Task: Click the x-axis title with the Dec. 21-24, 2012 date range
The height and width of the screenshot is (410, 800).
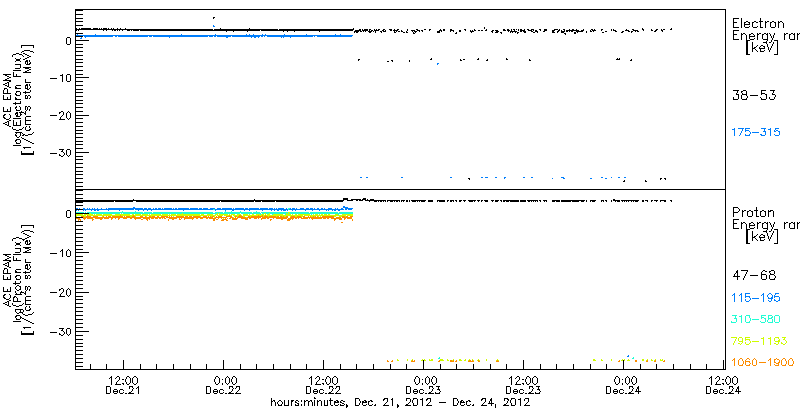Action: [400, 403]
